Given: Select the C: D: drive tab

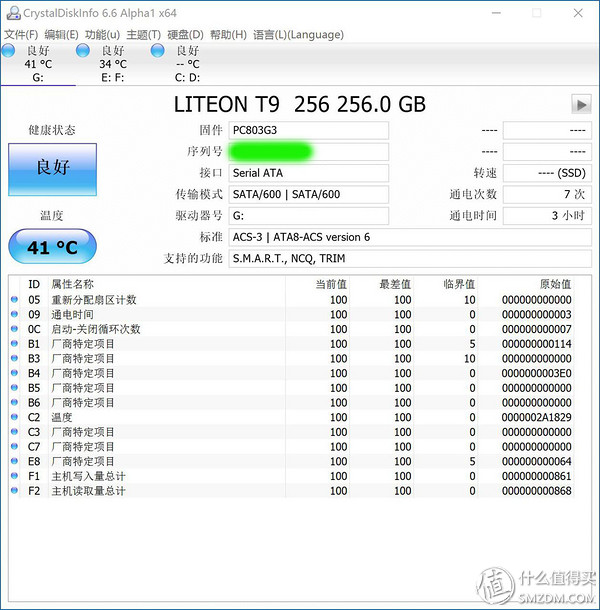Looking at the screenshot, I should [188, 64].
